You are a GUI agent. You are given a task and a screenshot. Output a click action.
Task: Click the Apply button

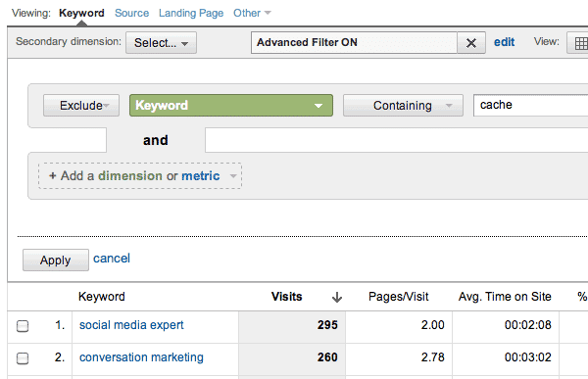click(x=56, y=260)
